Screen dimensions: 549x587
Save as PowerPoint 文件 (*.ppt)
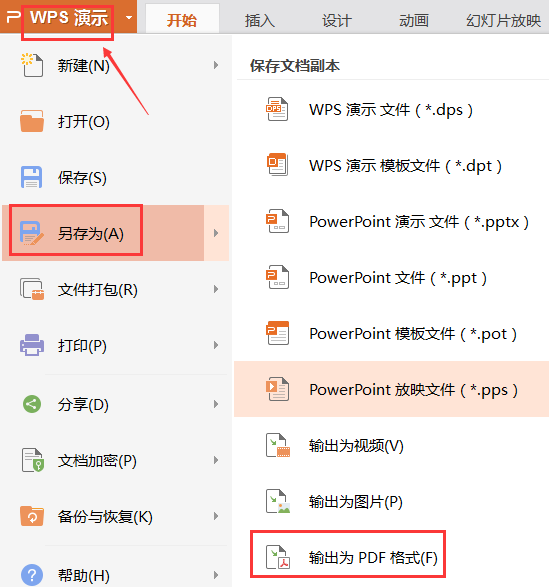click(x=391, y=277)
